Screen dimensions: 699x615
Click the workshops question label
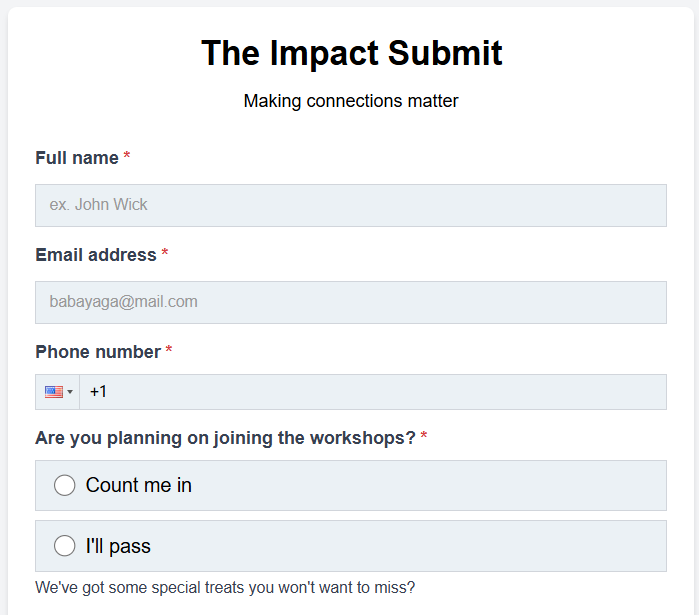click(x=225, y=438)
